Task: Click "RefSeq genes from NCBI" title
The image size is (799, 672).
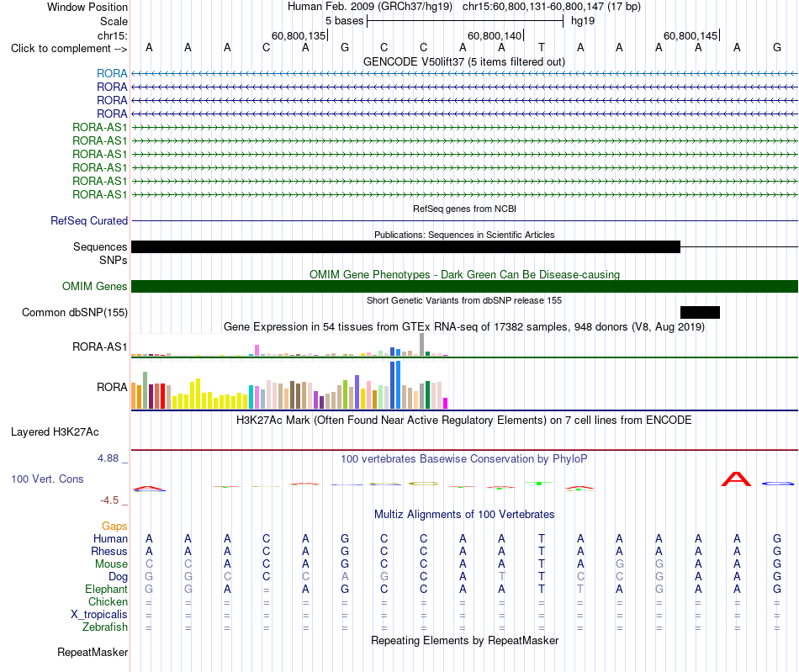Action: (465, 209)
